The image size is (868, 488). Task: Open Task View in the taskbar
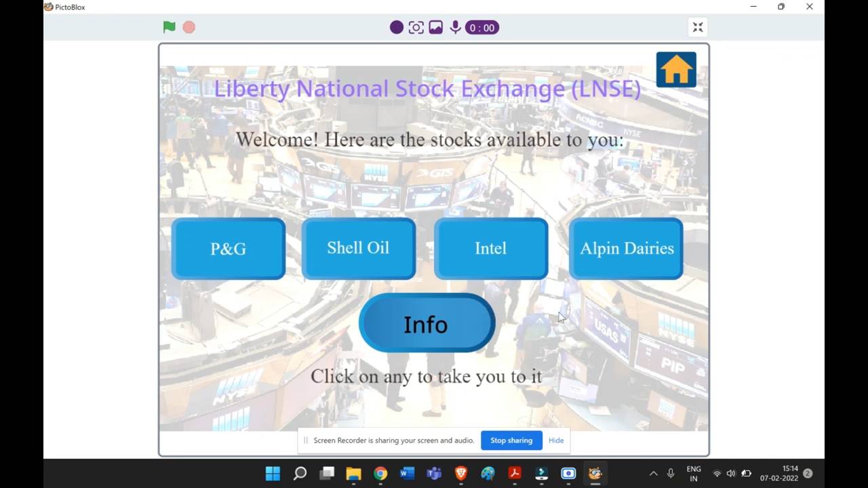tap(327, 474)
